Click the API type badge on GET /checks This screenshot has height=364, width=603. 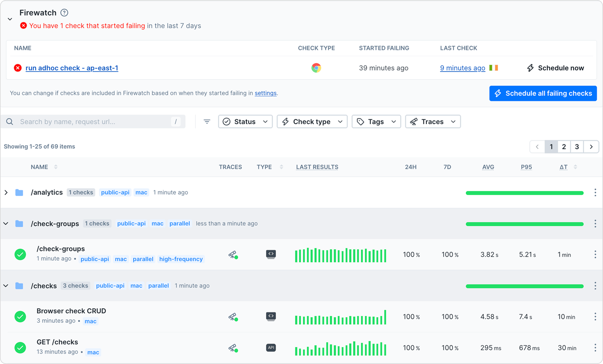click(x=271, y=348)
